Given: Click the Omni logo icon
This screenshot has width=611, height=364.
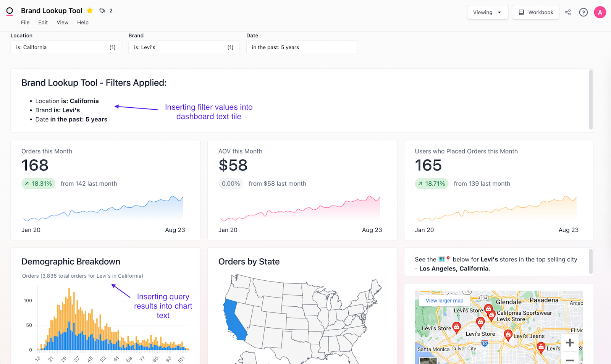Looking at the screenshot, I should coord(10,11).
